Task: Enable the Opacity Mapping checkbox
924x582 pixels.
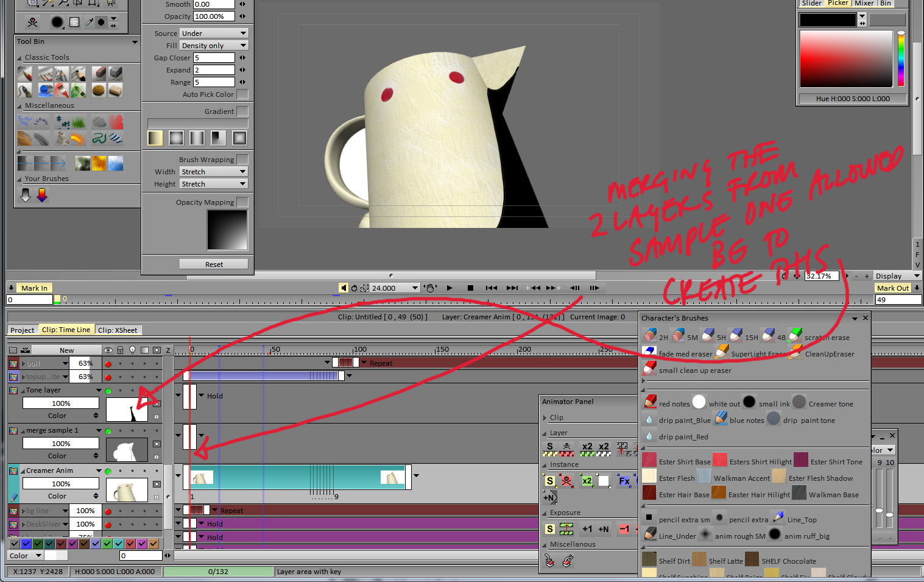Action: (x=242, y=202)
